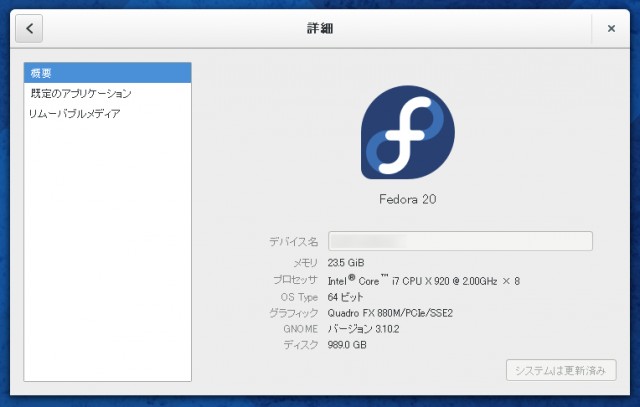Close the 詳細 details window
Viewport: 640px width, 407px height.
pos(611,29)
